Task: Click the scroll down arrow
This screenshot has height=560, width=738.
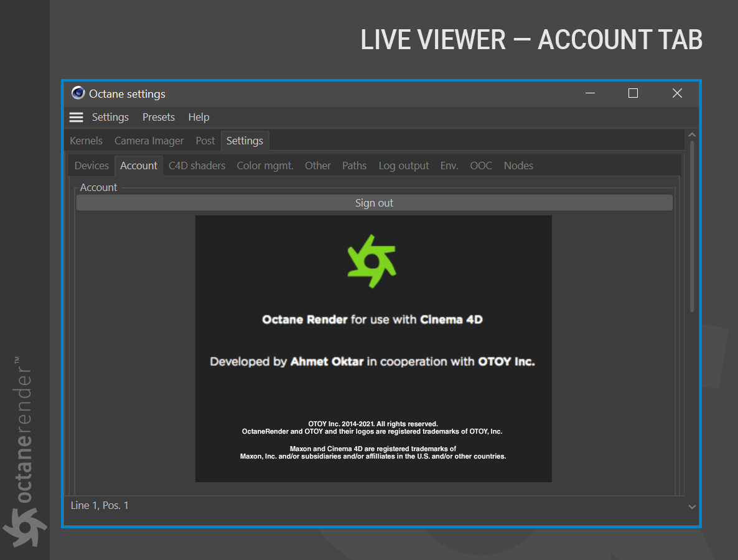Action: (692, 507)
